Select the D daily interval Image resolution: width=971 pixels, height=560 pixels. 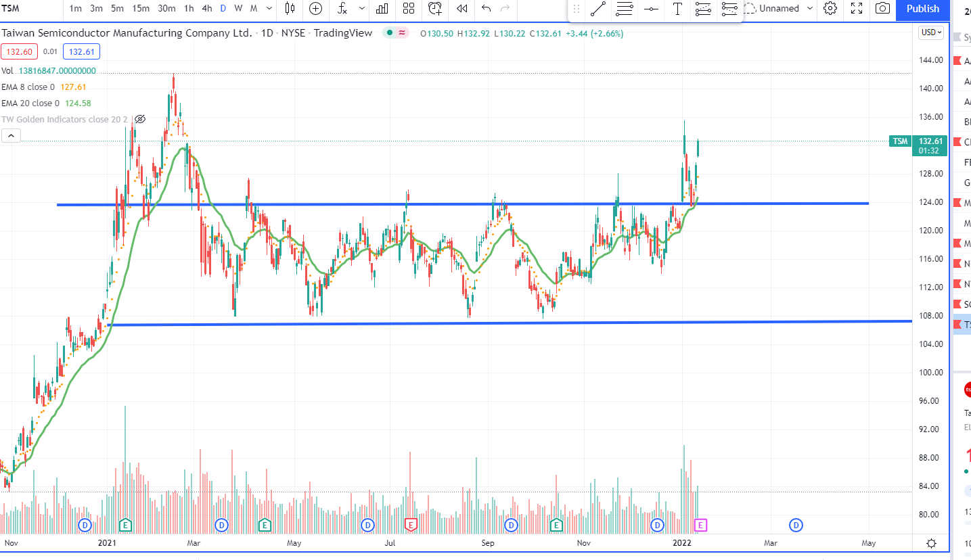pyautogui.click(x=223, y=9)
